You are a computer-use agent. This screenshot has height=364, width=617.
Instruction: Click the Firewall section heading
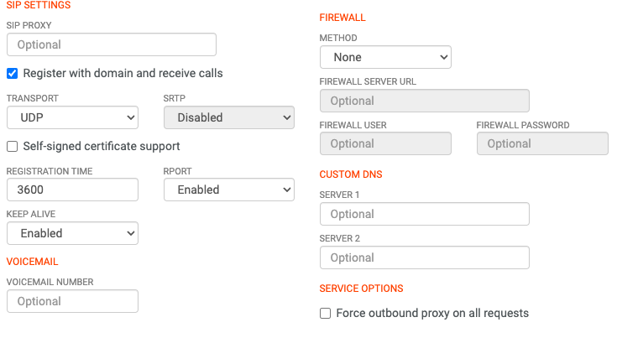(x=342, y=18)
